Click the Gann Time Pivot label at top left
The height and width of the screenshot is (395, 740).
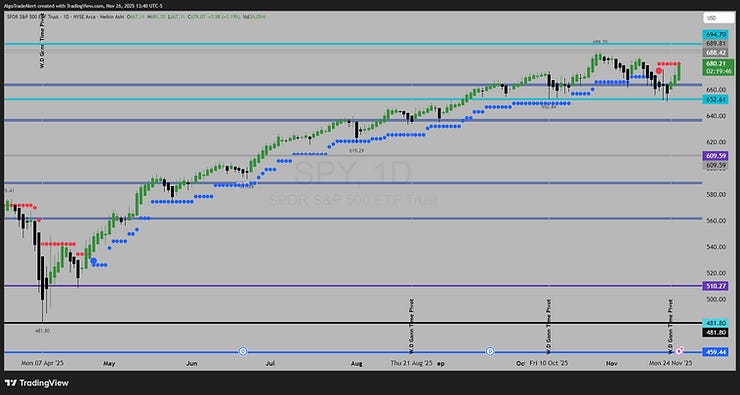(x=42, y=42)
